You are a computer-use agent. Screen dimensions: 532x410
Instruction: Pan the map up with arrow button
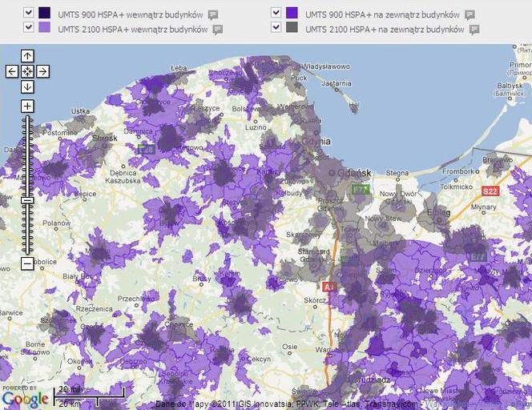(x=27, y=56)
